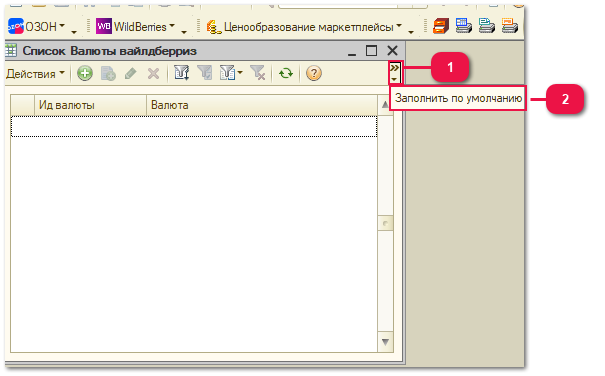Open WildBerries toolbar options small arrow

(184, 32)
